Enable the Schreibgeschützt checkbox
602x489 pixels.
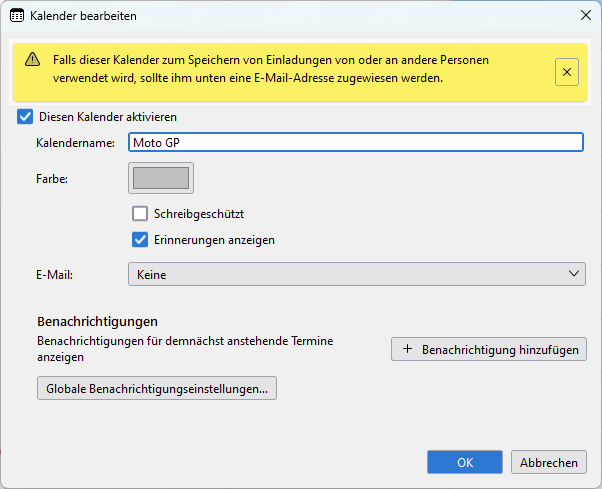coord(140,214)
